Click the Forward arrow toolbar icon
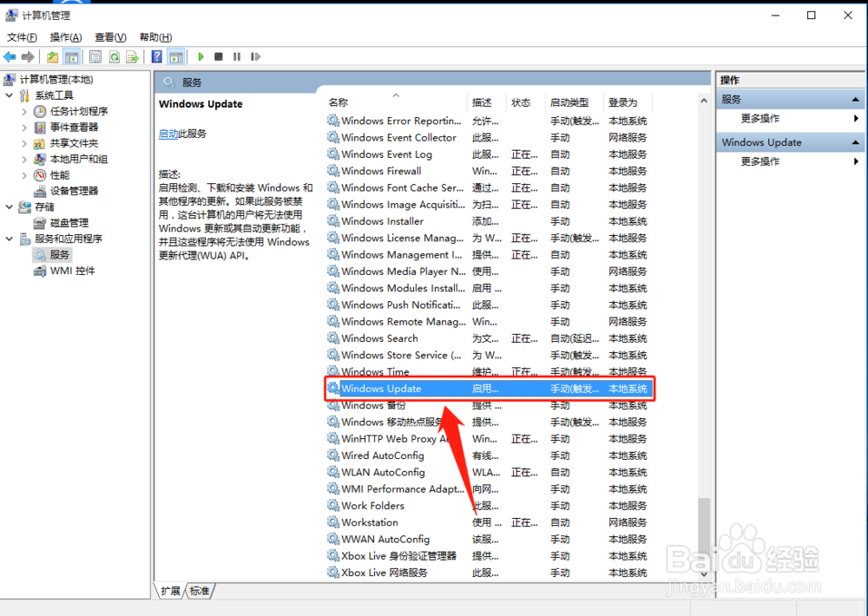The height and width of the screenshot is (616, 868). click(x=28, y=56)
